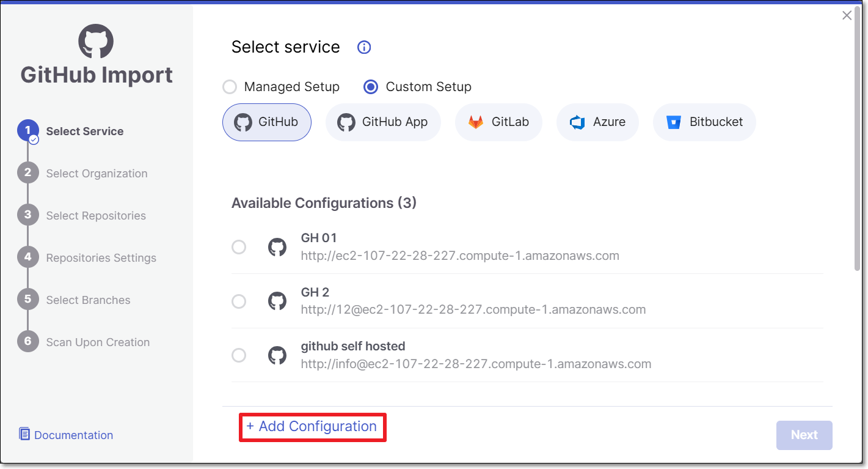Click the GitHub icon for GH 2
This screenshot has width=868, height=469.
tap(277, 301)
